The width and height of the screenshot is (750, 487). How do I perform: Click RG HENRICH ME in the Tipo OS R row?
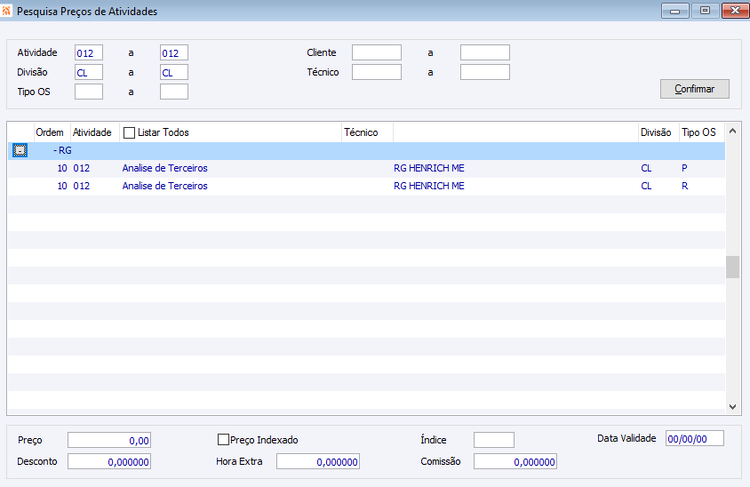click(x=429, y=186)
